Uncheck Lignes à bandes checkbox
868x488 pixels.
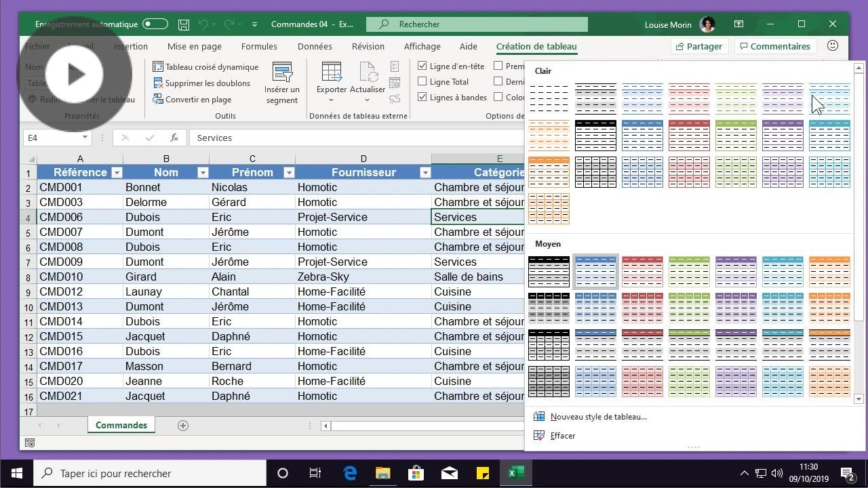coord(422,98)
